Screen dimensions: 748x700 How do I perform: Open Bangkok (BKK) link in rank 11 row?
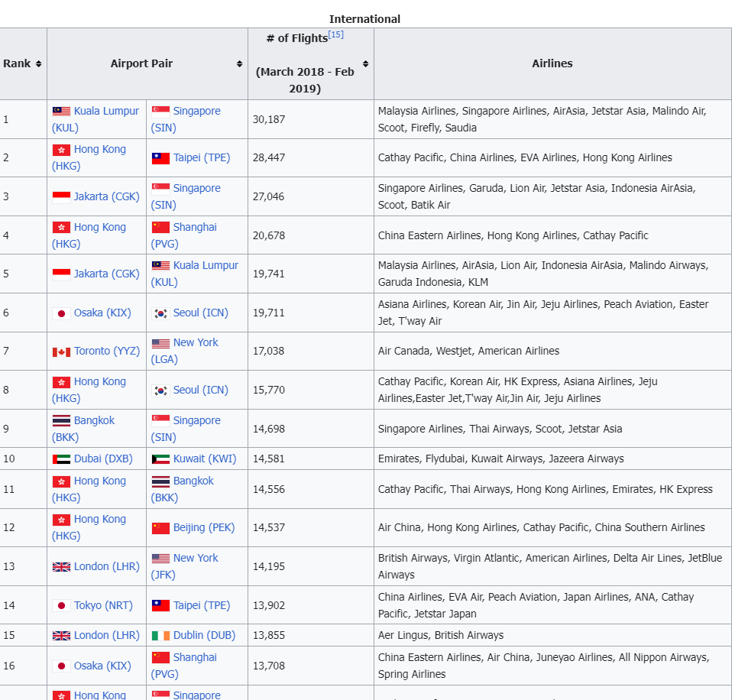183,489
